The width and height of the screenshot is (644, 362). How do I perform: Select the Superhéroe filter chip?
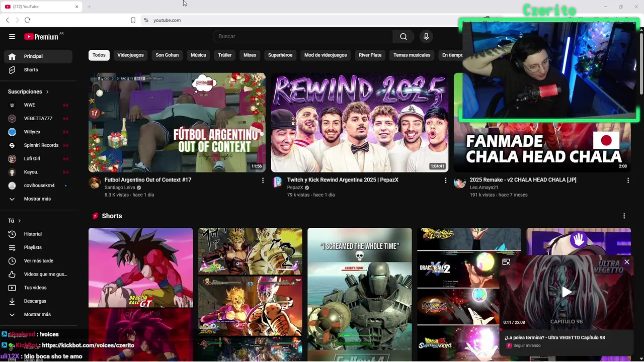click(280, 55)
